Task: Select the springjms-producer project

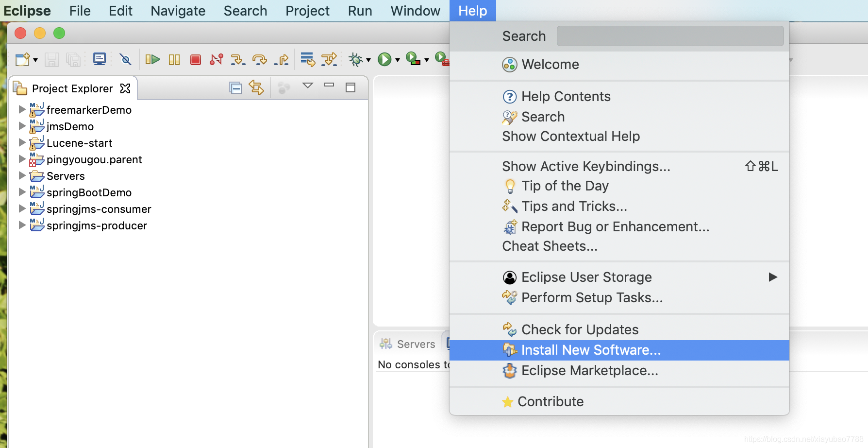Action: (97, 225)
